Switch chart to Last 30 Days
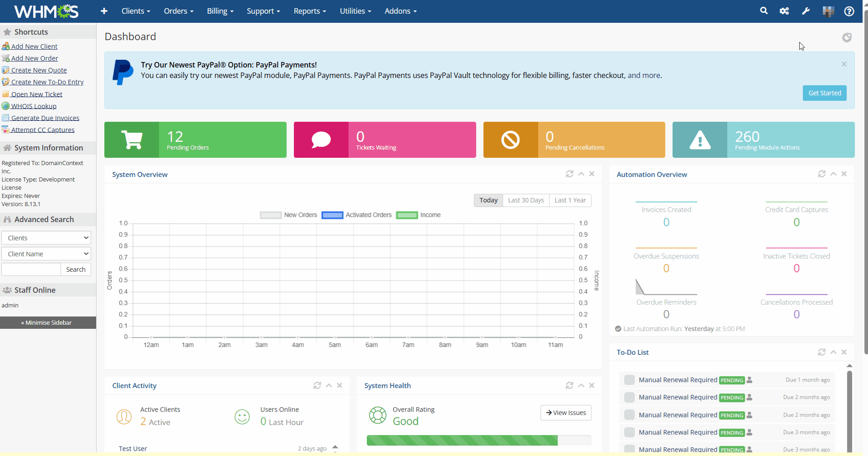The width and height of the screenshot is (868, 456). 526,200
